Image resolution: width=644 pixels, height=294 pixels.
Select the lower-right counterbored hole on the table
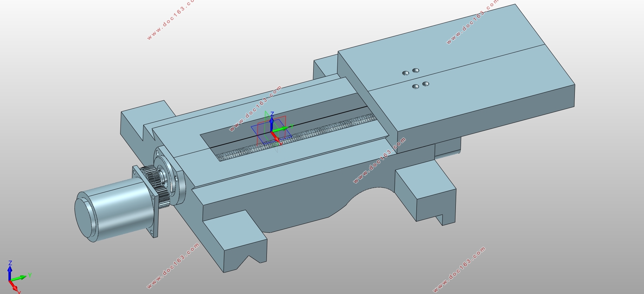pyautogui.click(x=426, y=84)
